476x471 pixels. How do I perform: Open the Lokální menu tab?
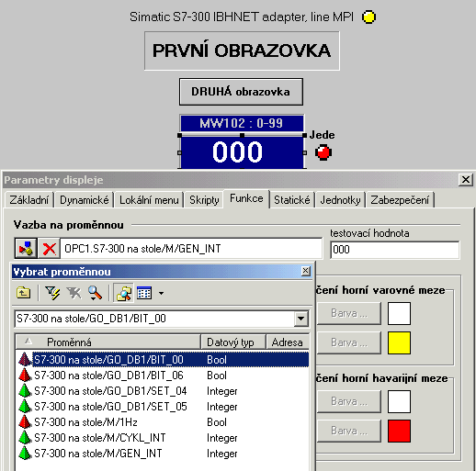(x=149, y=200)
